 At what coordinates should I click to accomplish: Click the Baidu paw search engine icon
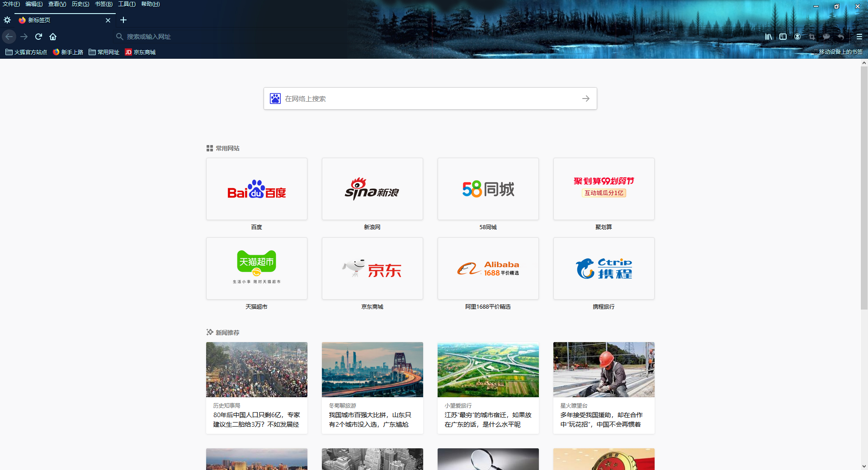[275, 99]
